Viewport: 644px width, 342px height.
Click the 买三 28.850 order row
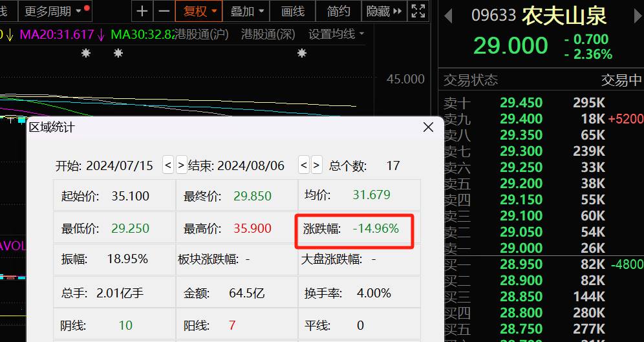(x=544, y=297)
